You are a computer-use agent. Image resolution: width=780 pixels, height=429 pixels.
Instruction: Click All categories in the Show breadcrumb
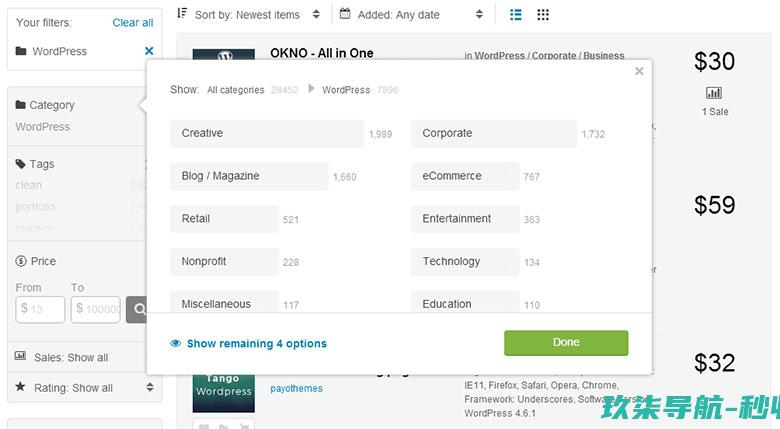(235, 90)
